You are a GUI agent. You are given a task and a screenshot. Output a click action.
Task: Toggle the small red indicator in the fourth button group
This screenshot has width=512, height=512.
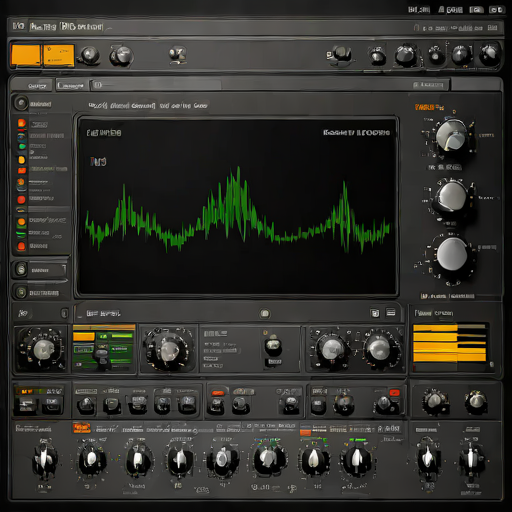394,392
